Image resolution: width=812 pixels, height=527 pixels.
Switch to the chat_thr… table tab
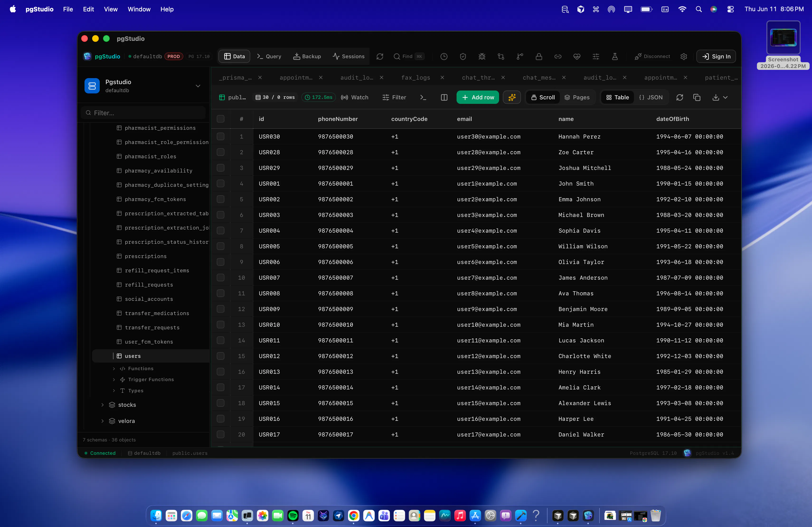pos(478,77)
